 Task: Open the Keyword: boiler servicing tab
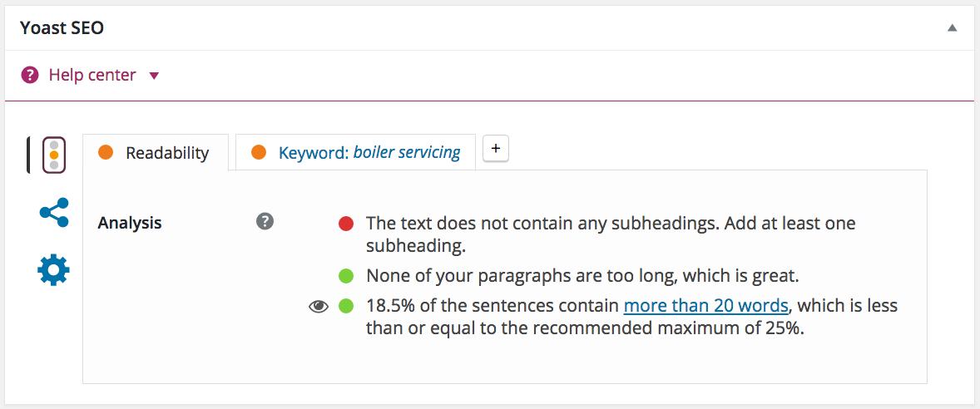click(369, 153)
